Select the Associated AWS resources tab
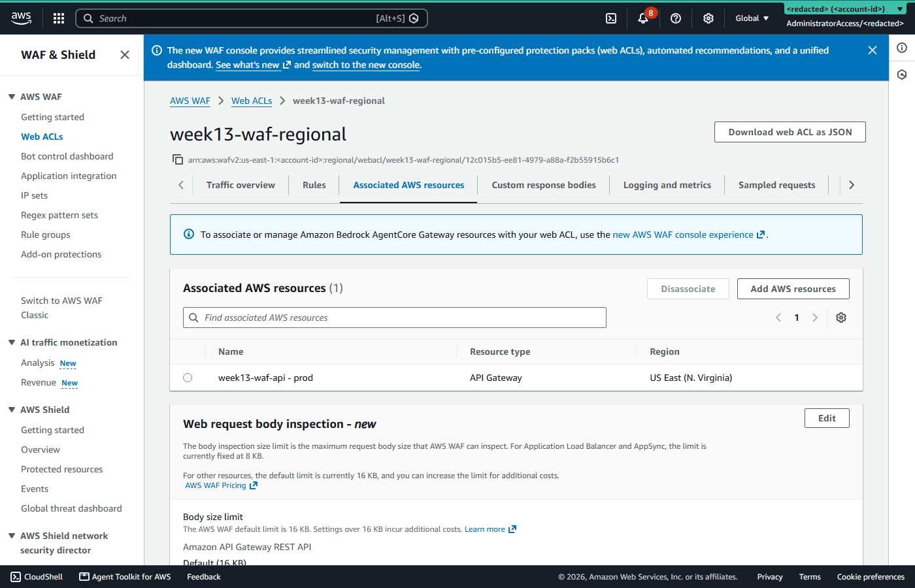915x588 pixels. pos(409,185)
